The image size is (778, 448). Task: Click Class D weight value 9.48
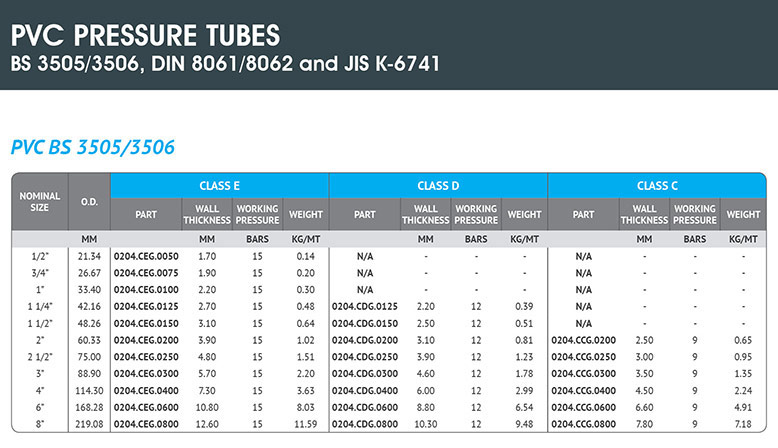[524, 424]
